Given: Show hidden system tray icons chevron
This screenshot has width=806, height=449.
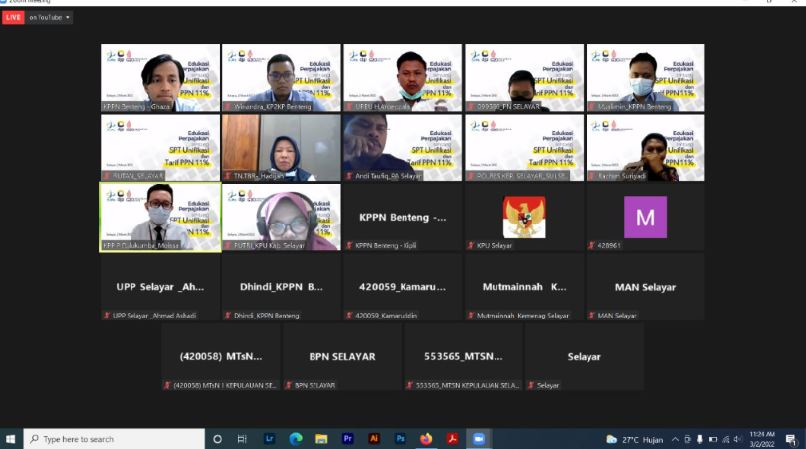Looking at the screenshot, I should [x=675, y=439].
